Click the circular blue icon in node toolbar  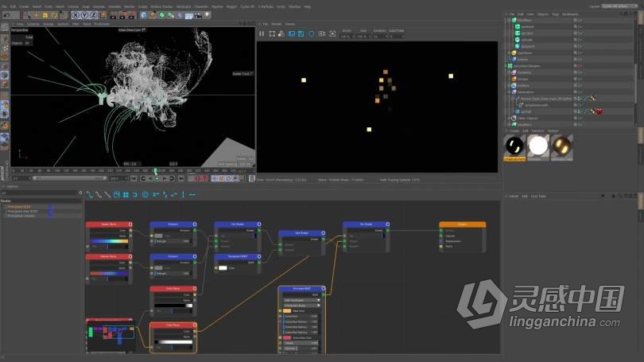[x=145, y=194]
